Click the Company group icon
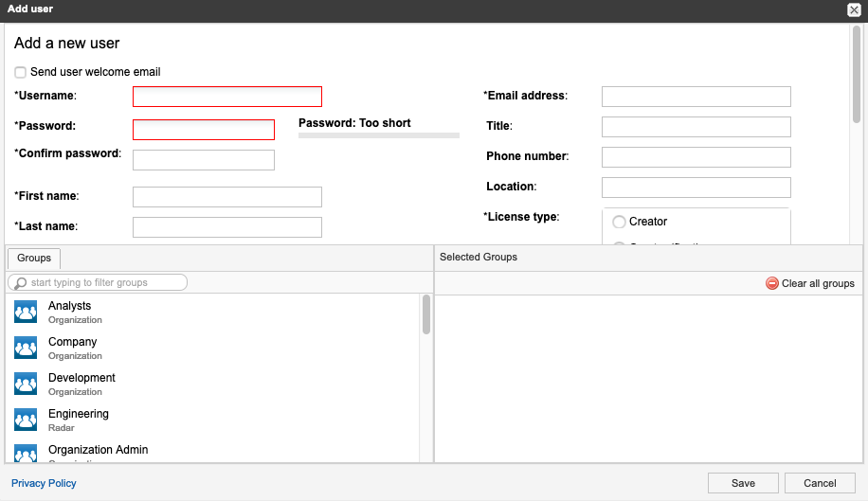868x501 pixels. click(26, 349)
